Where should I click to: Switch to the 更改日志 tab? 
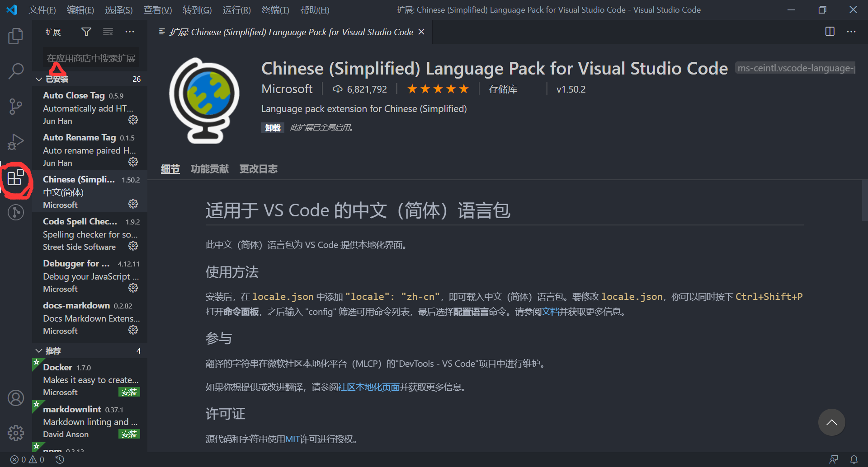(258, 169)
